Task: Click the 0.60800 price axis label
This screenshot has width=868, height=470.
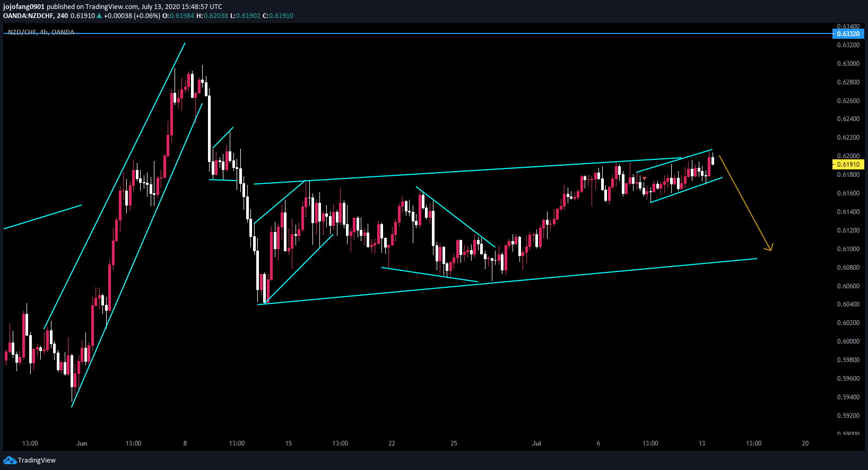Action: [848, 268]
